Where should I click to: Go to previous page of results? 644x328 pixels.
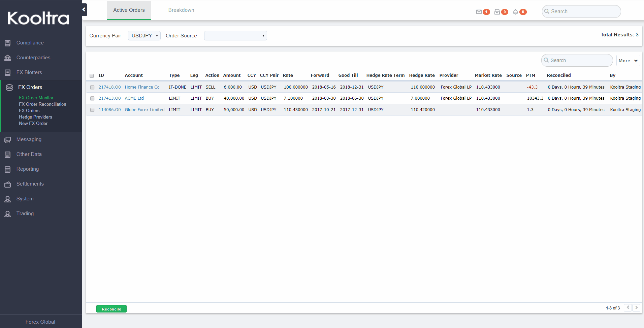628,308
